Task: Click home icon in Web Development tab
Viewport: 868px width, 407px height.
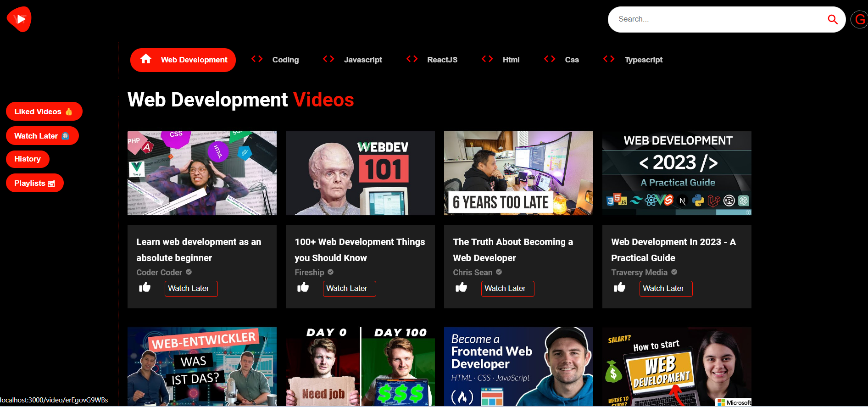Action: coord(146,59)
